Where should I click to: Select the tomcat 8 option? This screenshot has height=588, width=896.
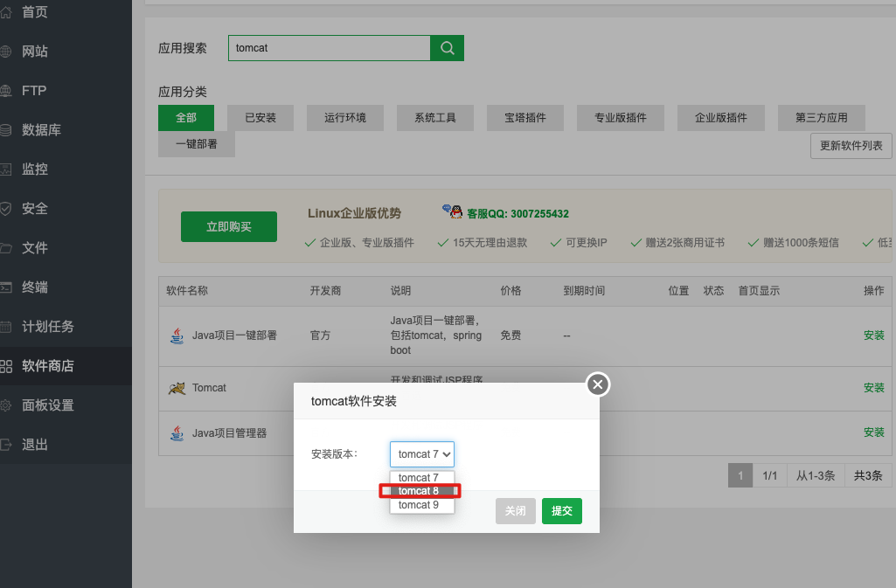pos(420,490)
